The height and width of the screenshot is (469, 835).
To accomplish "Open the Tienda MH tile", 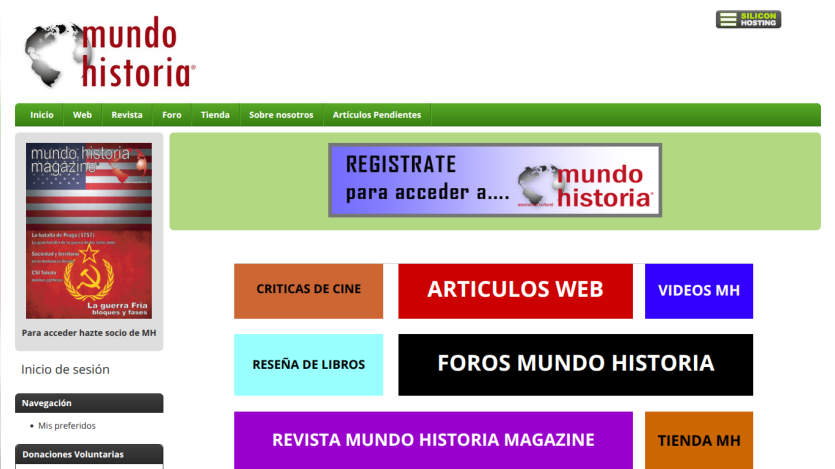I will (699, 440).
